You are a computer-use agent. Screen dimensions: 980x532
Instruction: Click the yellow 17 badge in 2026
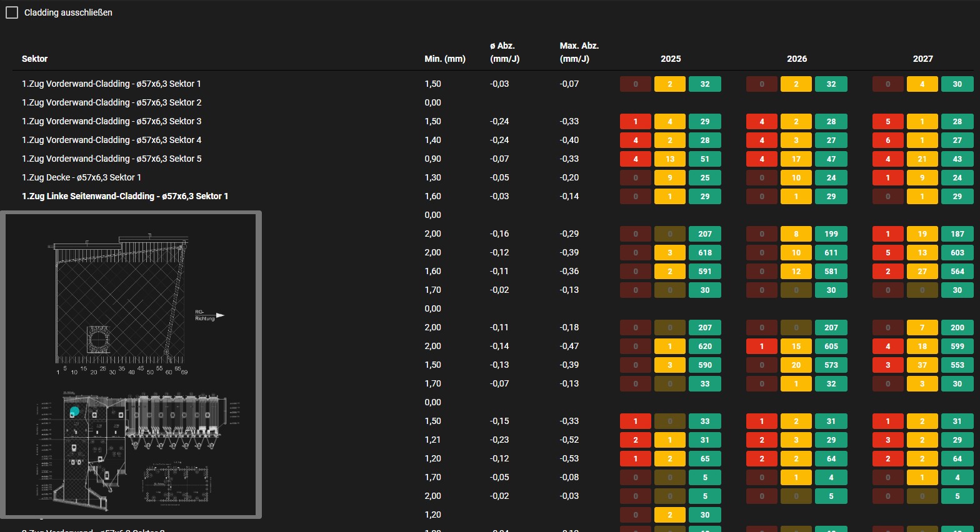click(x=796, y=159)
